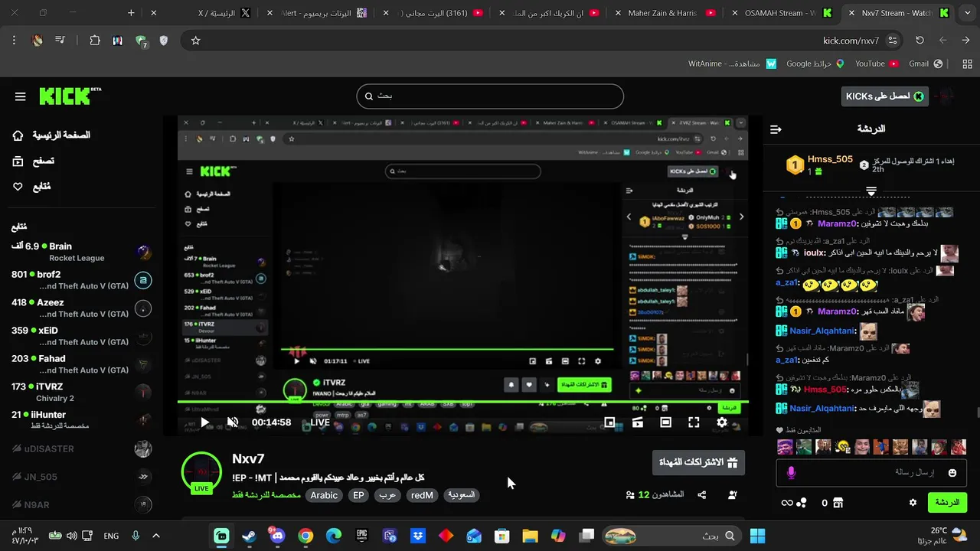Open WitAnime bookmark
980x551 pixels.
[733, 64]
